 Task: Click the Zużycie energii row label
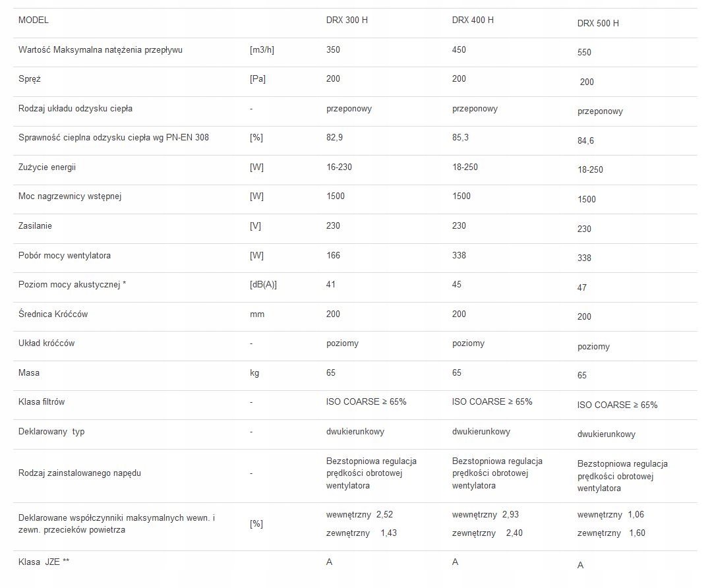click(47, 167)
